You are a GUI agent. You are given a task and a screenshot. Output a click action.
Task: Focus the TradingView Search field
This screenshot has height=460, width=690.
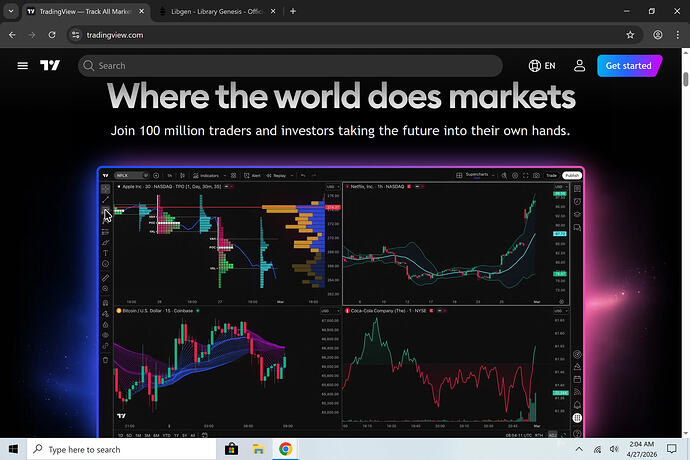(x=290, y=66)
